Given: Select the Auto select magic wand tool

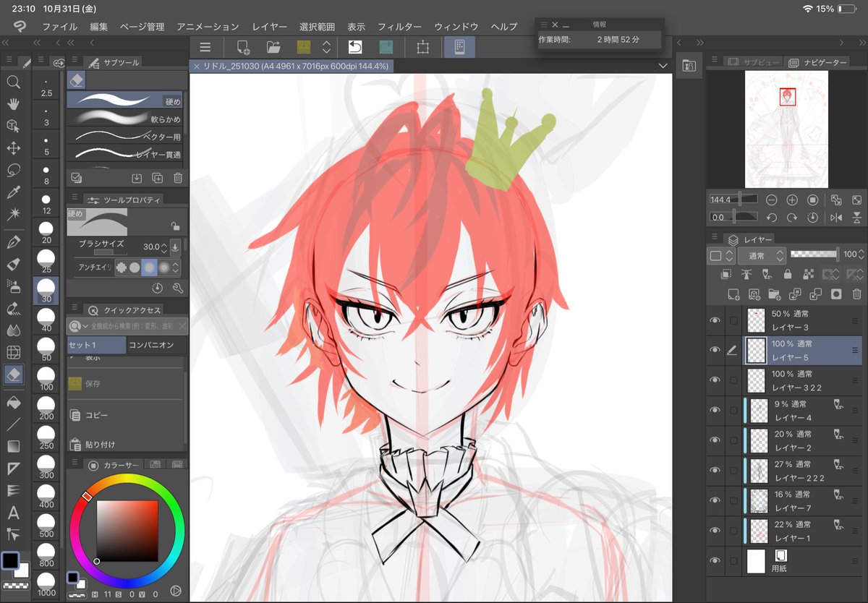Looking at the screenshot, I should pyautogui.click(x=13, y=214).
